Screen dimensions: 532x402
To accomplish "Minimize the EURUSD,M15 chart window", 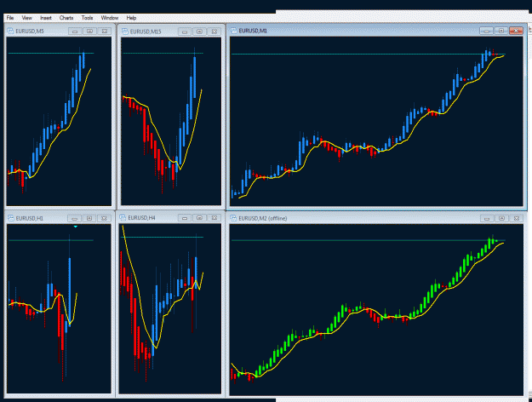I will coord(185,32).
